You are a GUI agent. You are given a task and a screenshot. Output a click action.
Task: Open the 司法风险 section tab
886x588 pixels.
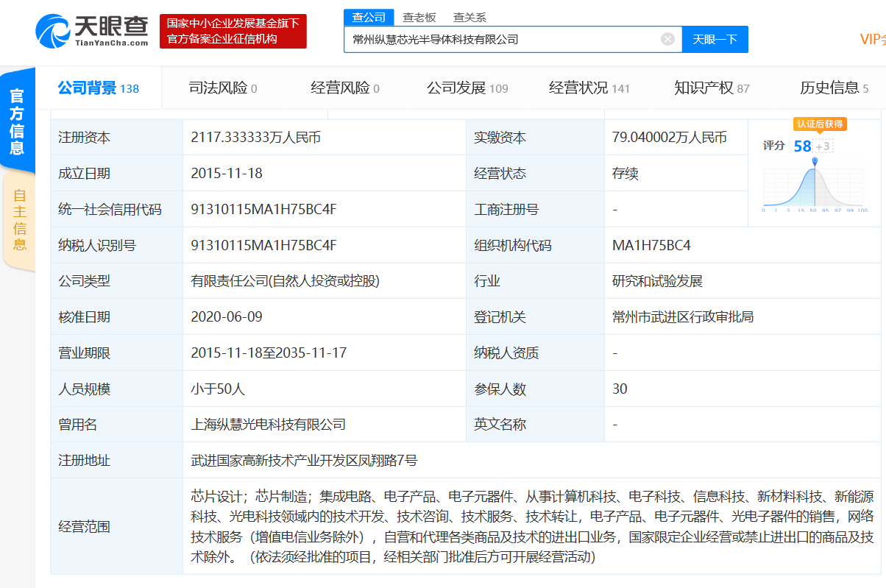tap(223, 88)
